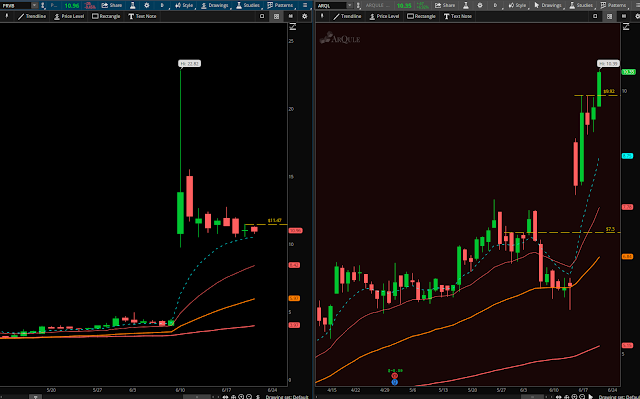Open the drawing toolbar gear in left chart
The height and width of the screenshot is (399, 640).
(x=304, y=16)
